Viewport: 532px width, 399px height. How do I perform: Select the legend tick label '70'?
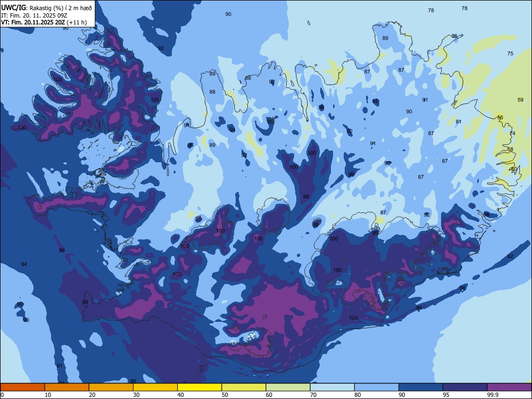313,395
